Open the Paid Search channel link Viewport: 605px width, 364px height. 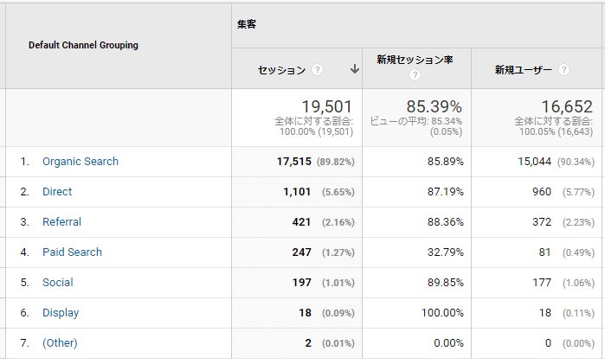[x=72, y=252]
